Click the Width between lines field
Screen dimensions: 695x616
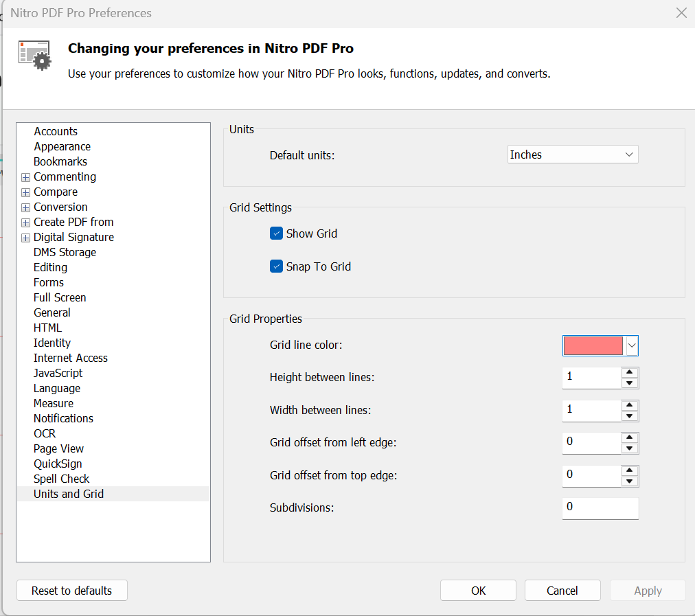[x=592, y=411]
